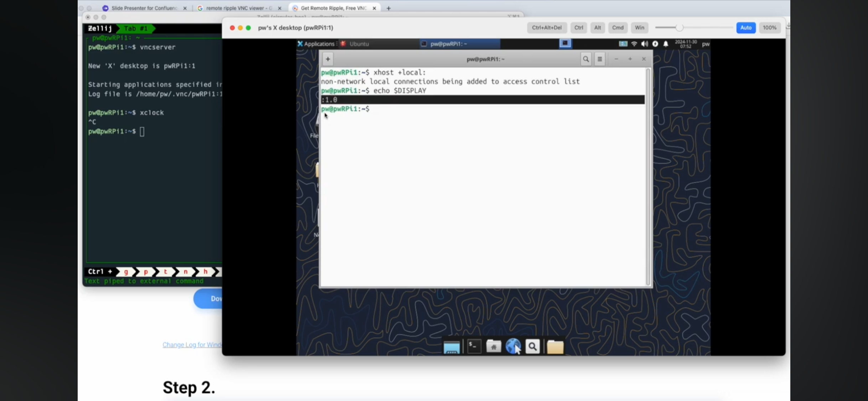Click the Auto scaling button
The image size is (868, 401).
point(745,28)
